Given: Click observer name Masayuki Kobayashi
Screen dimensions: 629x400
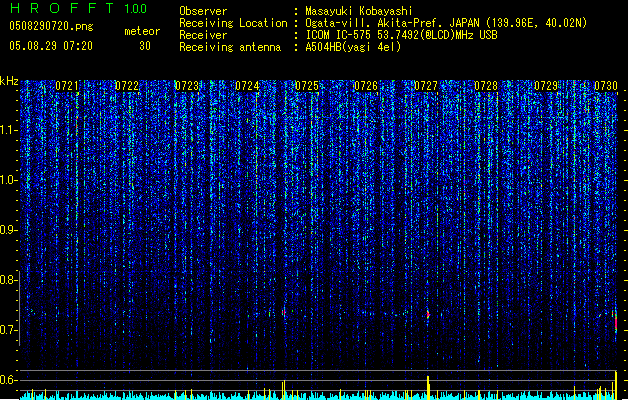Looking at the screenshot, I should [358, 11].
